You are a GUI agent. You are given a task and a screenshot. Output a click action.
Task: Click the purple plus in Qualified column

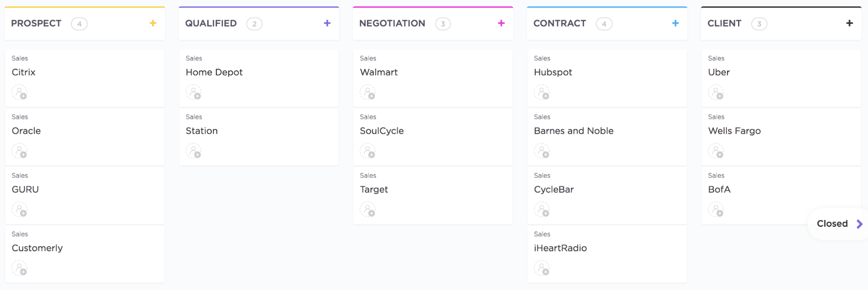(x=327, y=23)
